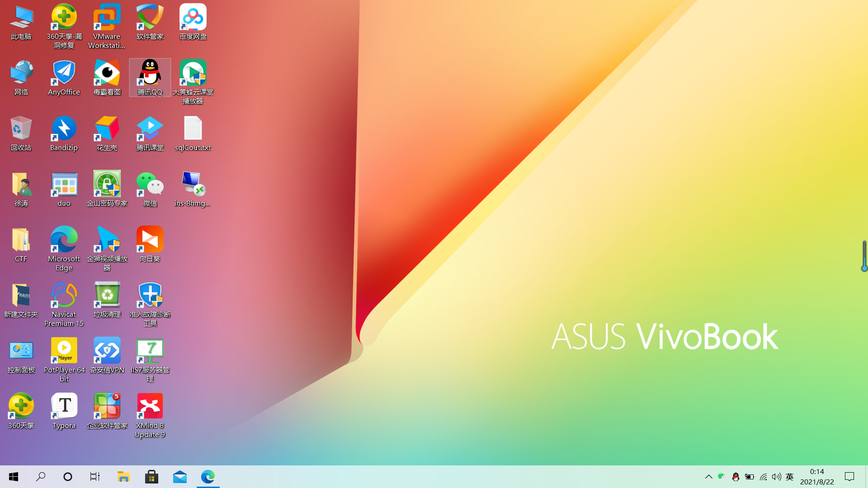
Task: Open File Explorer from the taskbar
Action: click(123, 477)
